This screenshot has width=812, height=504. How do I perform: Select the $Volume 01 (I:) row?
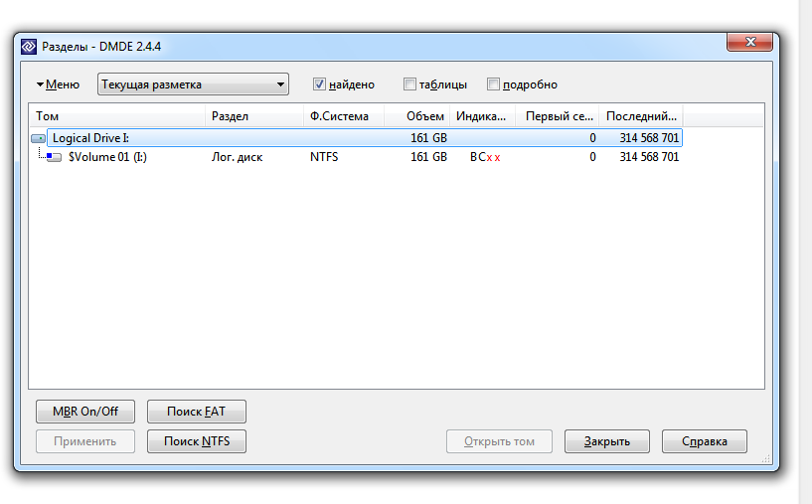pyautogui.click(x=365, y=157)
